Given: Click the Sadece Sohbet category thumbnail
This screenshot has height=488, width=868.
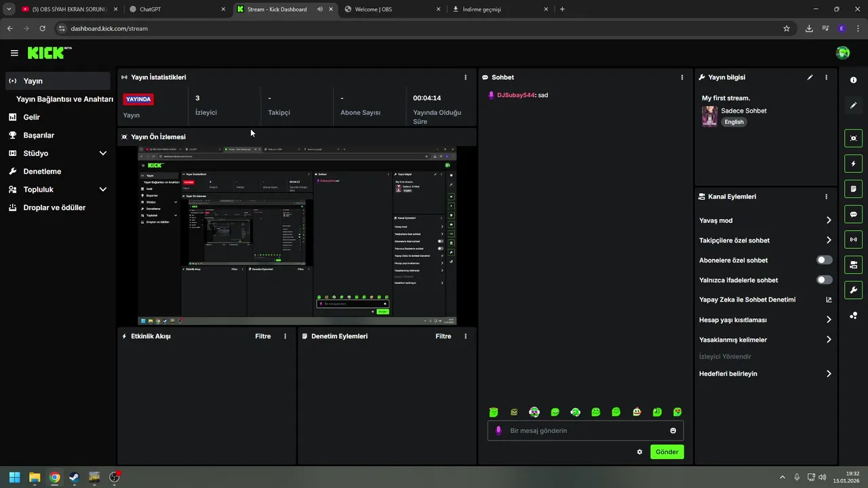Looking at the screenshot, I should 709,116.
